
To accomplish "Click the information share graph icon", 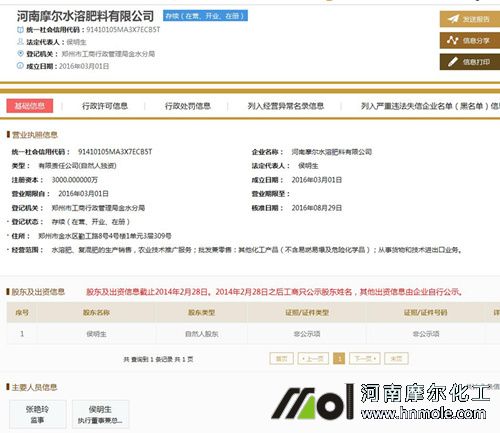I will pos(452,40).
